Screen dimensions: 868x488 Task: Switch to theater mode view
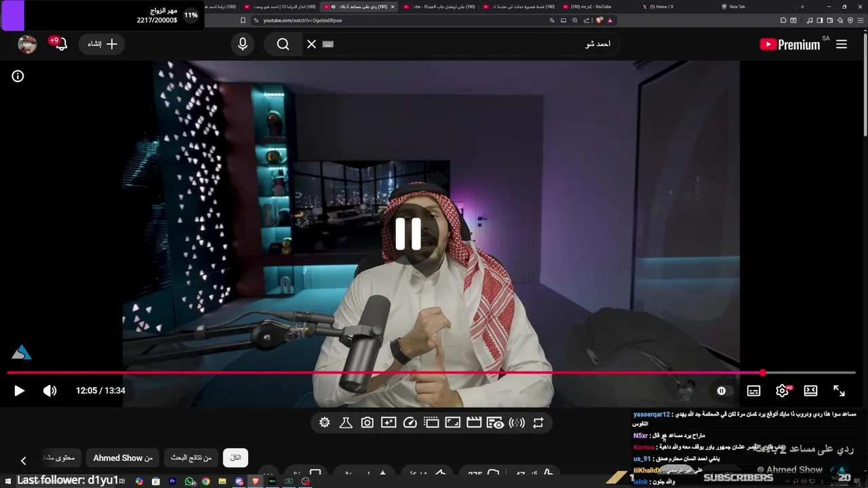(x=810, y=390)
